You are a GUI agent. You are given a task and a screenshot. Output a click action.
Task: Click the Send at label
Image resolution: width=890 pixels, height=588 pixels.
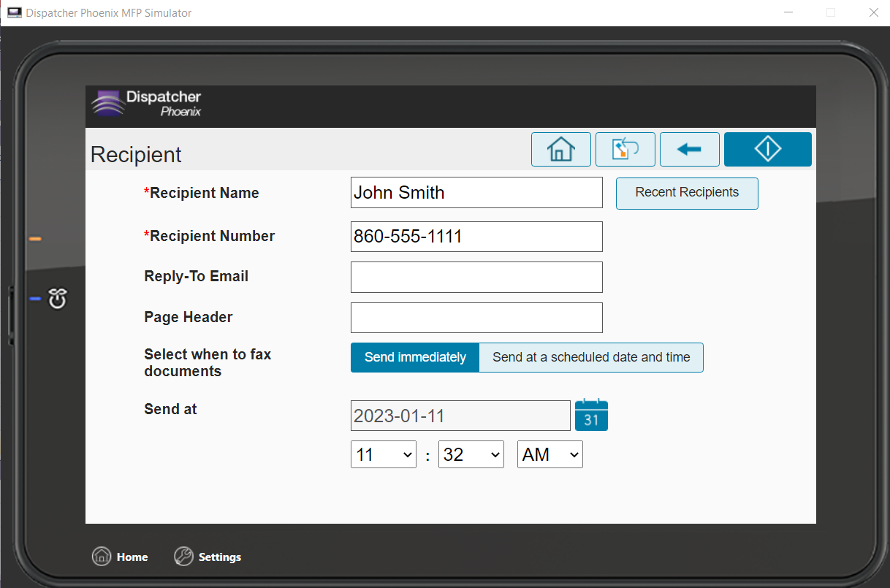[170, 409]
